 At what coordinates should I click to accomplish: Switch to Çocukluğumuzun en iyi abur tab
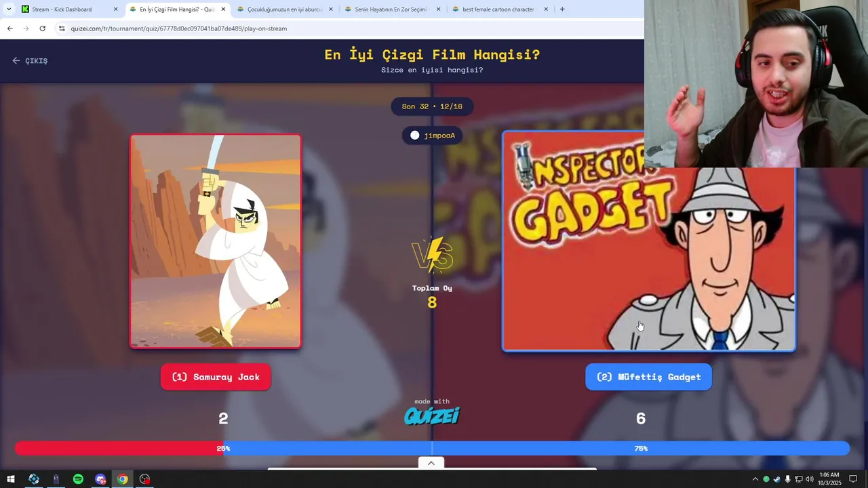[285, 9]
